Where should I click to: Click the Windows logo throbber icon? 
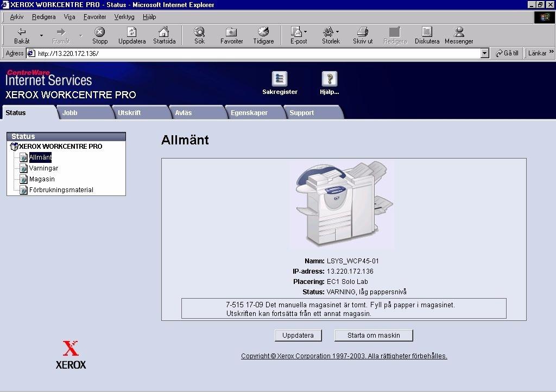tap(544, 17)
